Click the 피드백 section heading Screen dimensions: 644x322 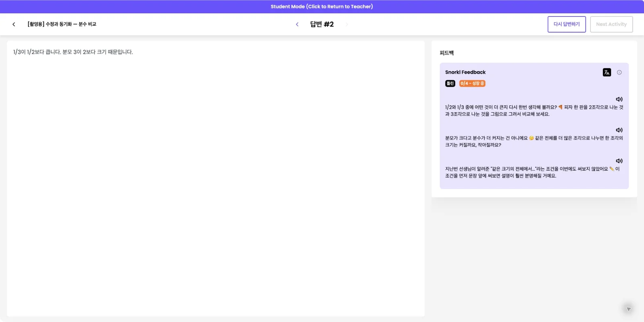446,53
